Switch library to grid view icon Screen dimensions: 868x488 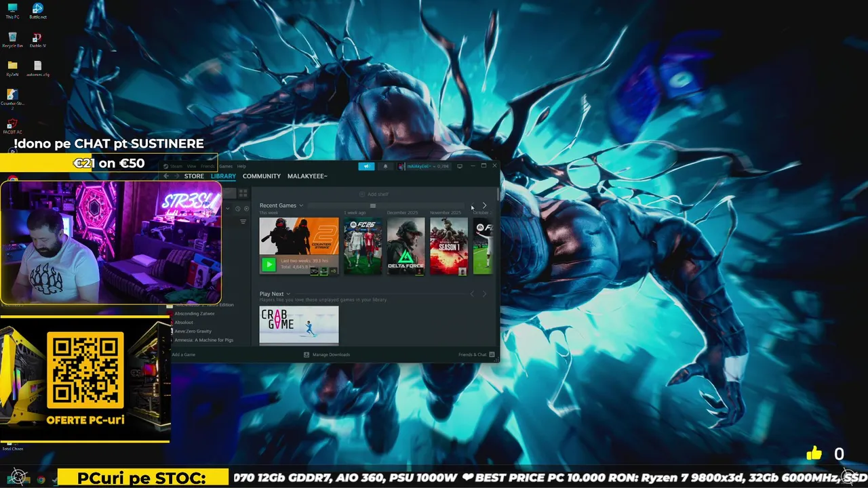[x=243, y=193]
